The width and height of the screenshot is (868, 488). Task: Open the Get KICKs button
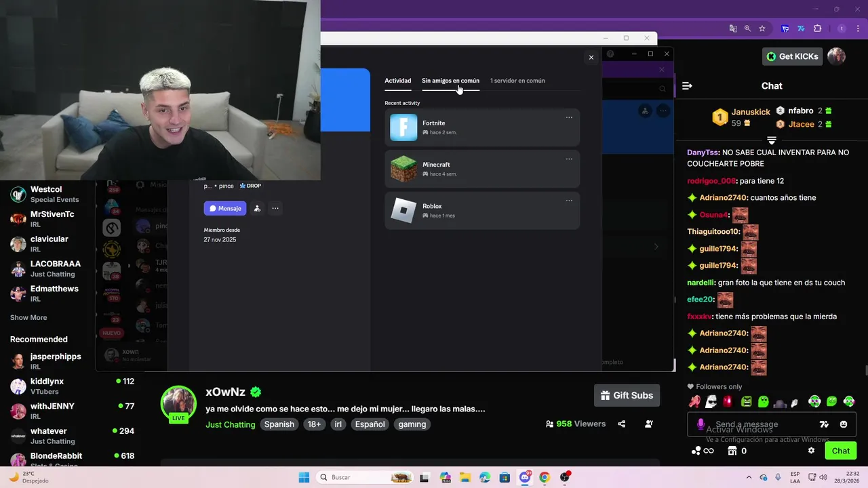[x=792, y=56]
